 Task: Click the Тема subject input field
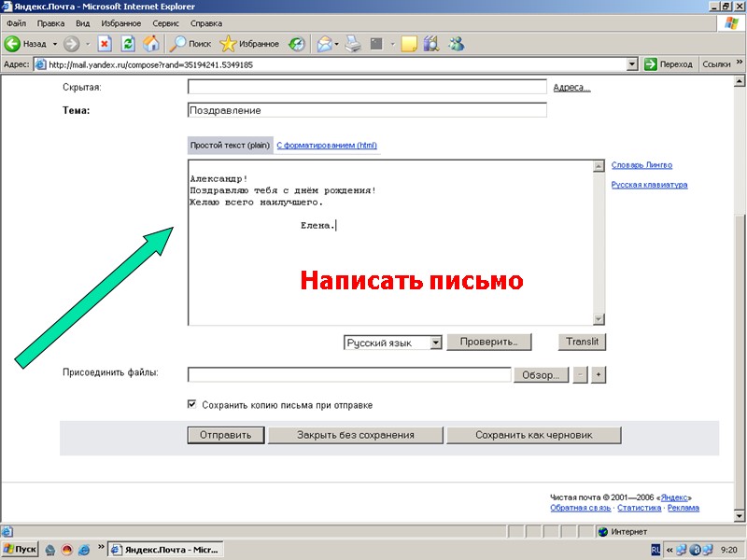pyautogui.click(x=364, y=109)
